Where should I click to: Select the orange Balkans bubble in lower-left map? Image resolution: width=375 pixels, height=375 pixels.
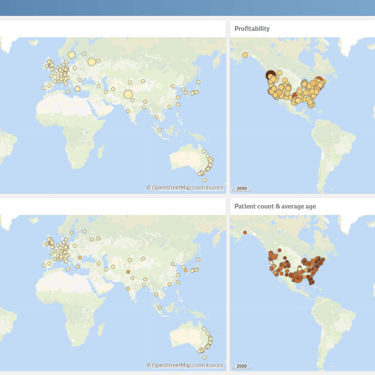click(x=80, y=258)
